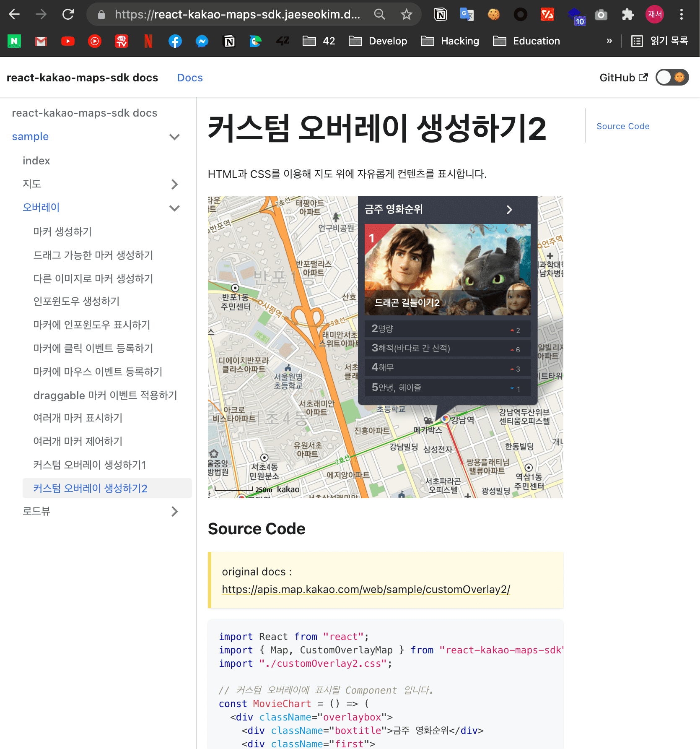Viewport: 700px width, 749px height.
Task: Open the original kakao customOverlay2 docs link
Action: point(366,589)
